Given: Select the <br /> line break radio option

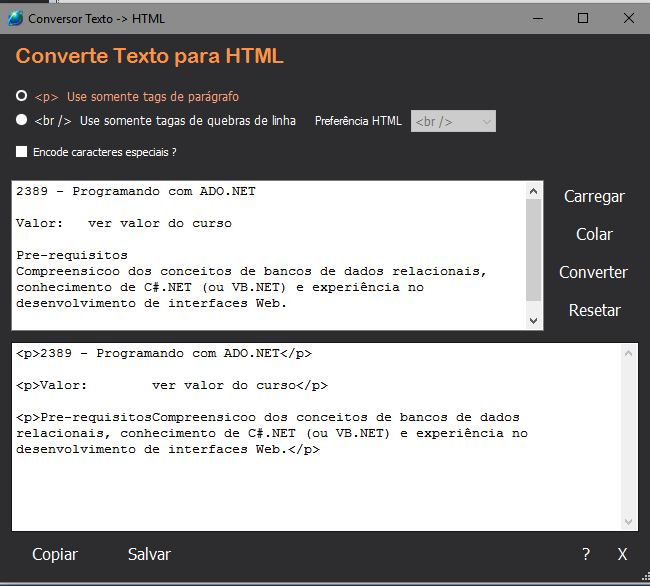Looking at the screenshot, I should click(22, 121).
